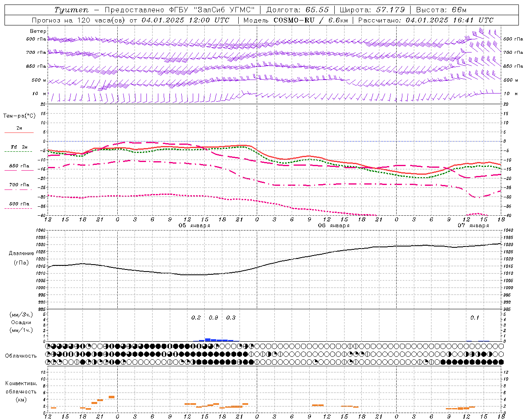Click the solid 2м temperature legend line
This screenshot has height=420, width=525.
19,132
